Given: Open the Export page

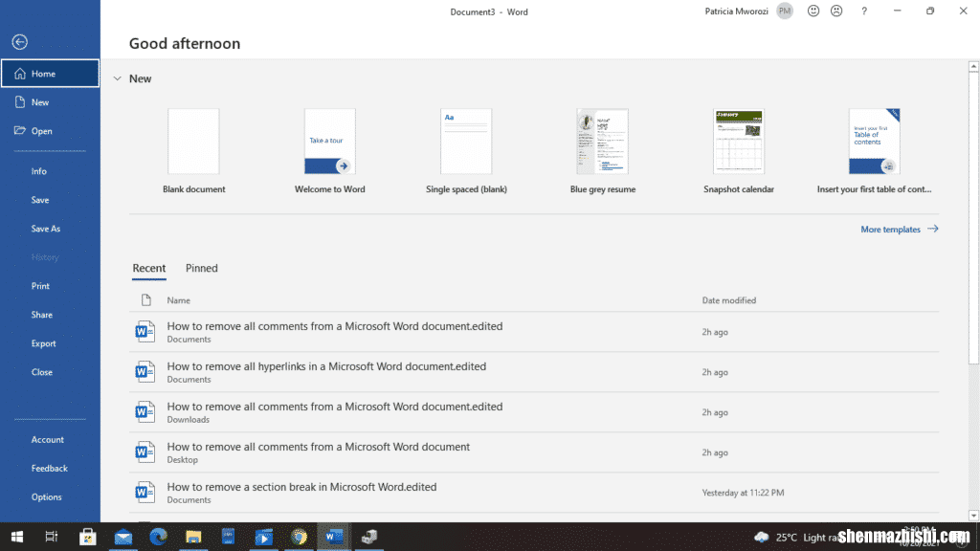Looking at the screenshot, I should click(x=43, y=343).
